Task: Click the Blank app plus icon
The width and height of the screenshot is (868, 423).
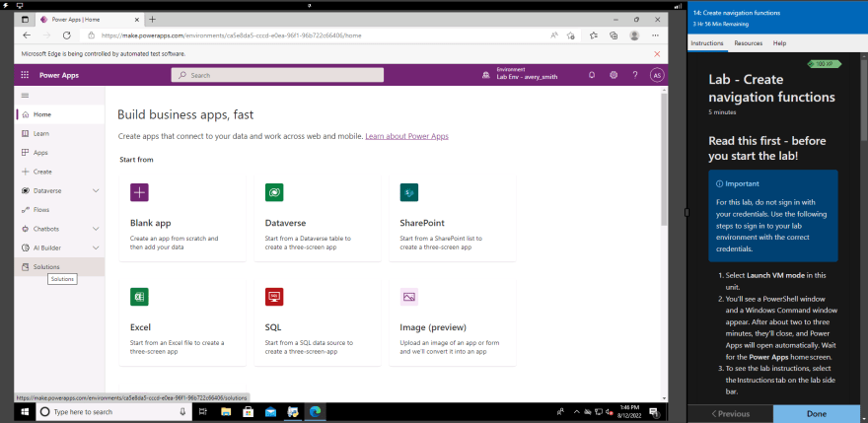Action: (x=139, y=192)
